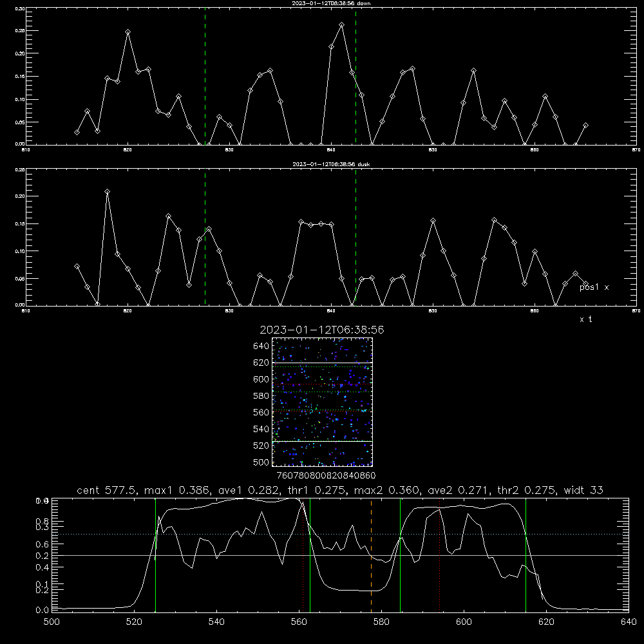Image resolution: width=644 pixels, height=644 pixels.
Task: Click the 'ave2 0.271' value
Action: point(459,490)
